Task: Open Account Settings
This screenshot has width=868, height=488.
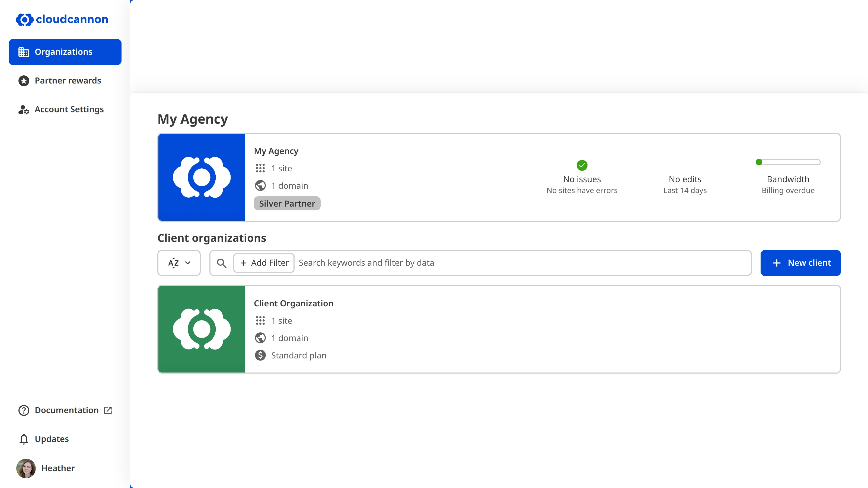Action: coord(65,110)
